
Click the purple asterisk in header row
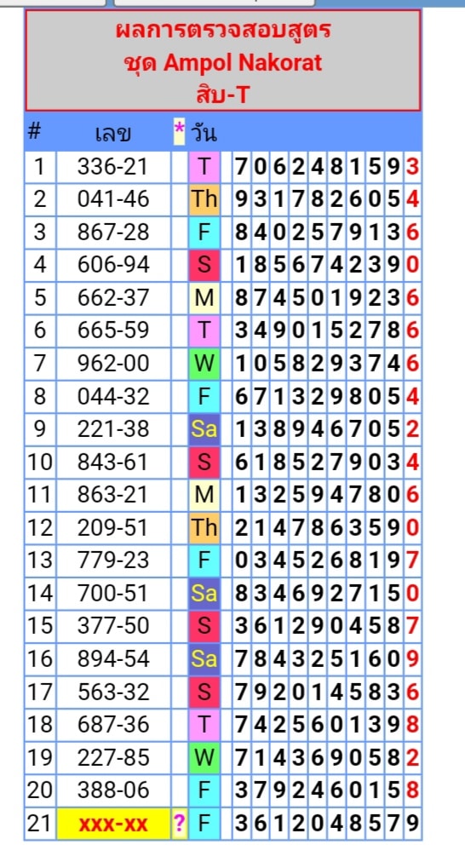pos(179,132)
